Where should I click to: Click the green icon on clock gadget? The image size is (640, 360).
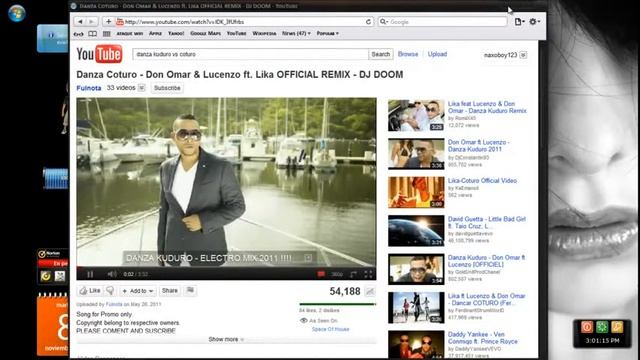[602, 327]
